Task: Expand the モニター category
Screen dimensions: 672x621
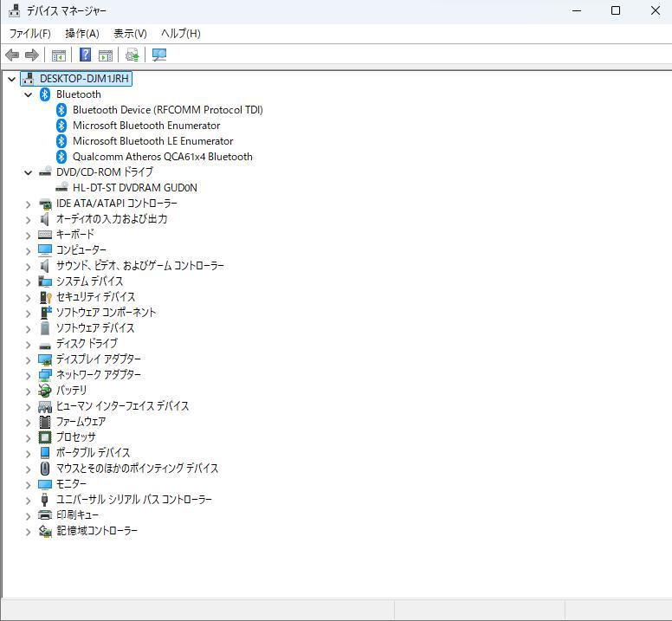Action: coord(29,485)
